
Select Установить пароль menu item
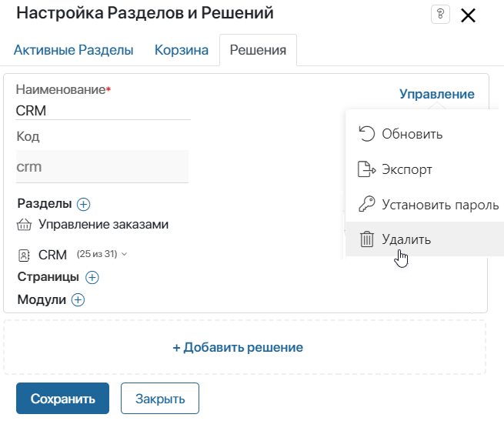coord(425,204)
